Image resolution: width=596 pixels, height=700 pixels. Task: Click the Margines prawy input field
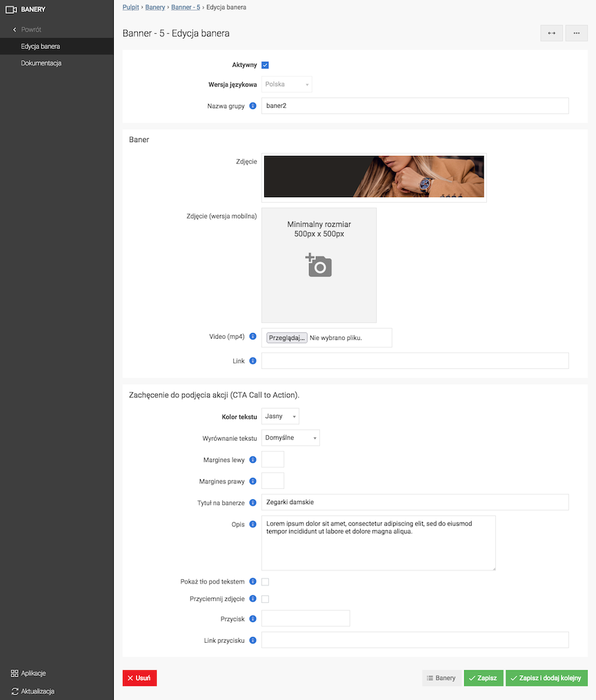(272, 481)
